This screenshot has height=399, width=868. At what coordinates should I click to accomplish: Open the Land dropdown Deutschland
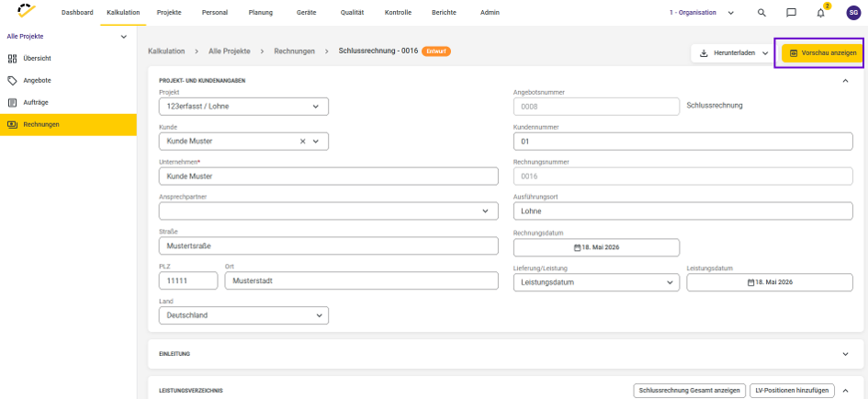[x=243, y=315]
